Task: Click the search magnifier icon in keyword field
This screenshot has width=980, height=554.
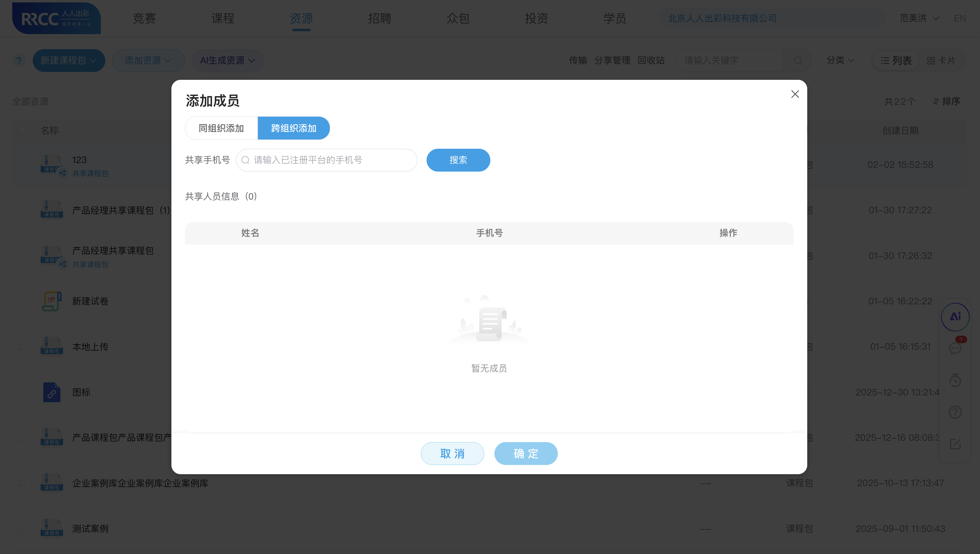Action: [798, 60]
